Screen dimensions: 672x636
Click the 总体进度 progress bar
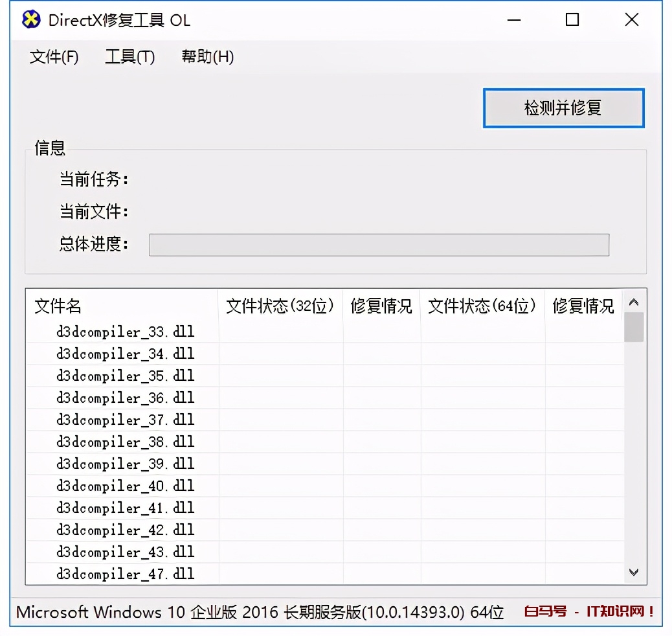pos(379,245)
